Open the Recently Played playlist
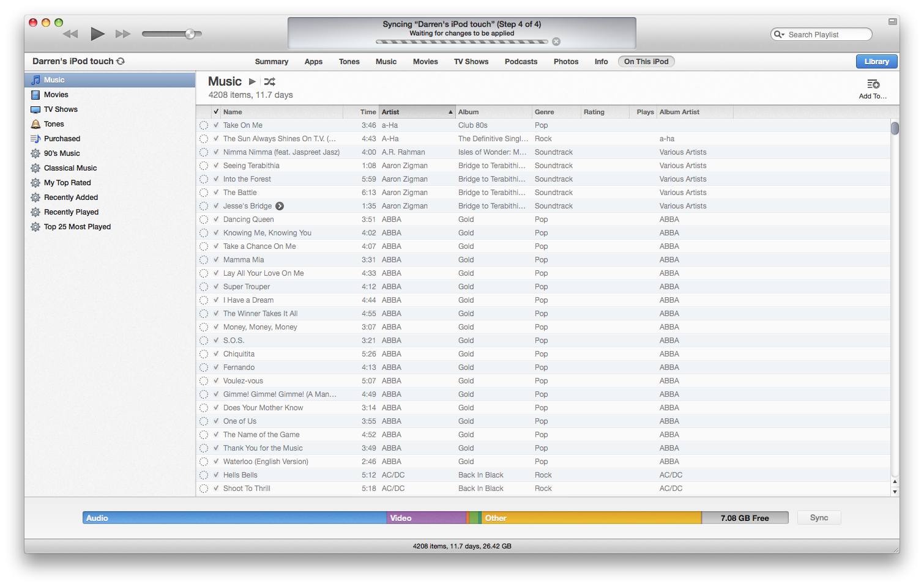The height and width of the screenshot is (587, 924). pyautogui.click(x=110, y=212)
